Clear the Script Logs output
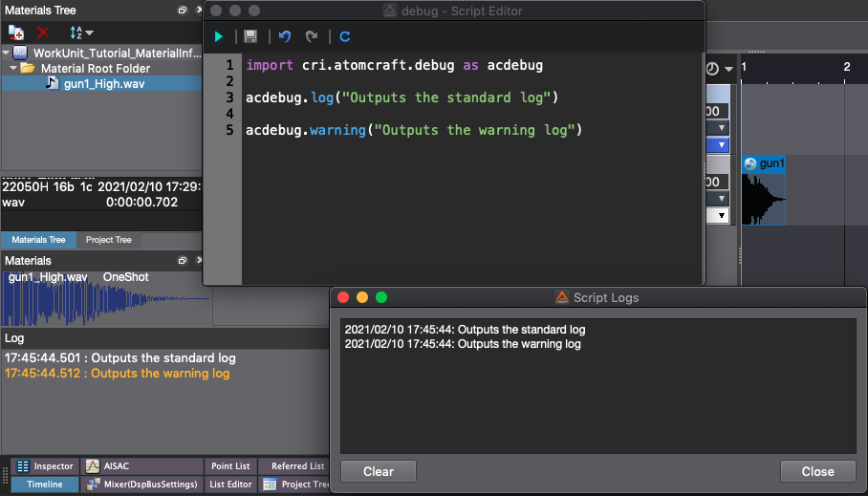 tap(379, 472)
